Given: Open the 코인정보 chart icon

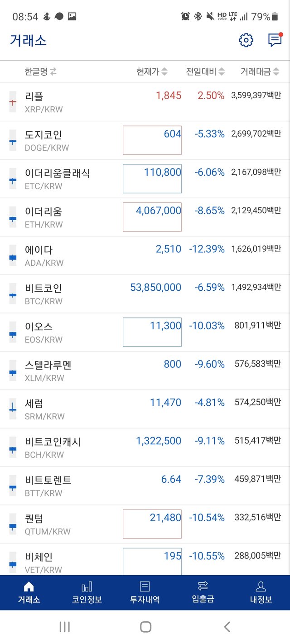Looking at the screenshot, I should click(x=87, y=586).
